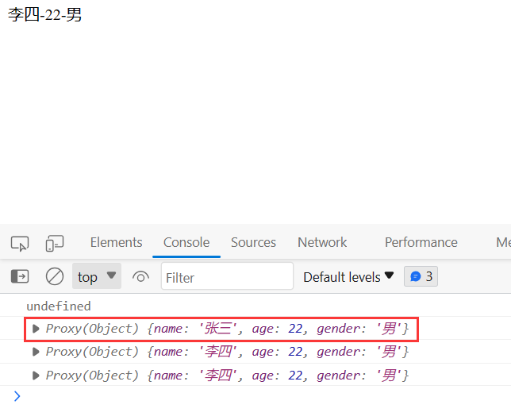Open the Network tab
This screenshot has width=511, height=420.
(322, 243)
